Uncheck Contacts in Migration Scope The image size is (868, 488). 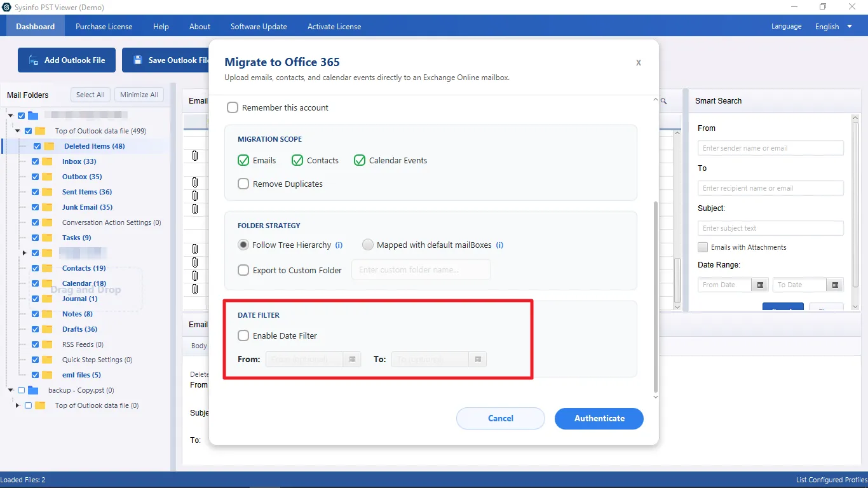pyautogui.click(x=297, y=160)
